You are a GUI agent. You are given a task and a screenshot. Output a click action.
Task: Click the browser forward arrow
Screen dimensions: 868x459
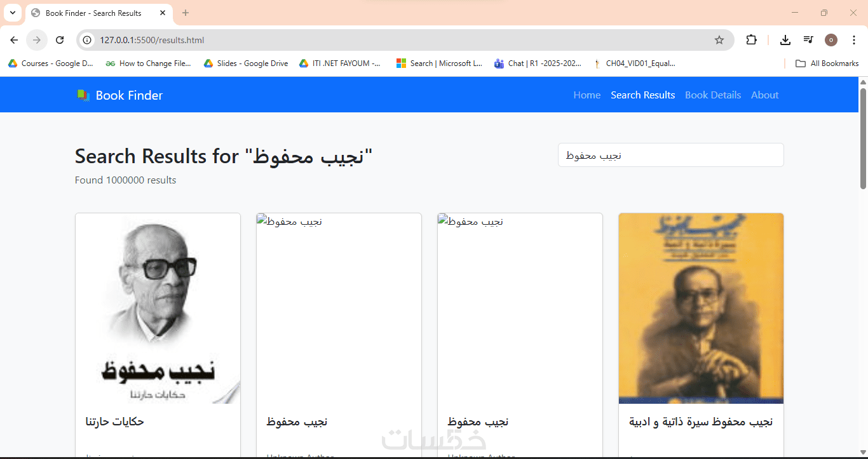click(x=37, y=40)
